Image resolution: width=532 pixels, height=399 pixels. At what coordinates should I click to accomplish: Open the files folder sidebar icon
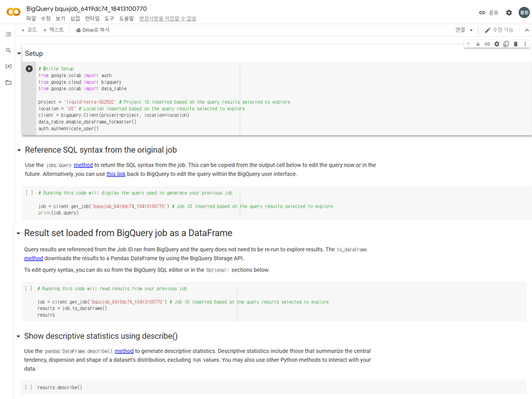[x=9, y=83]
